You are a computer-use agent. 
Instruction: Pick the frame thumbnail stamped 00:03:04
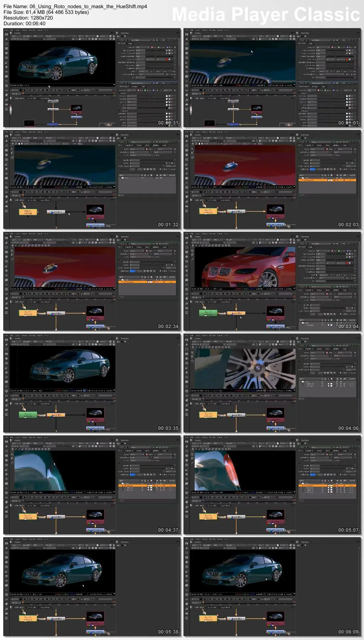point(272,281)
